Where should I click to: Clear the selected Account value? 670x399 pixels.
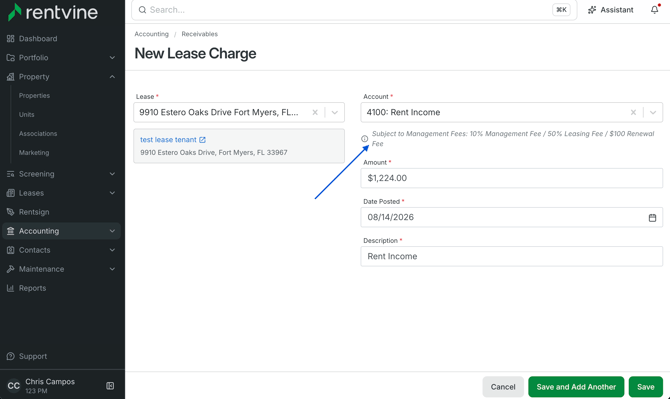click(x=633, y=112)
